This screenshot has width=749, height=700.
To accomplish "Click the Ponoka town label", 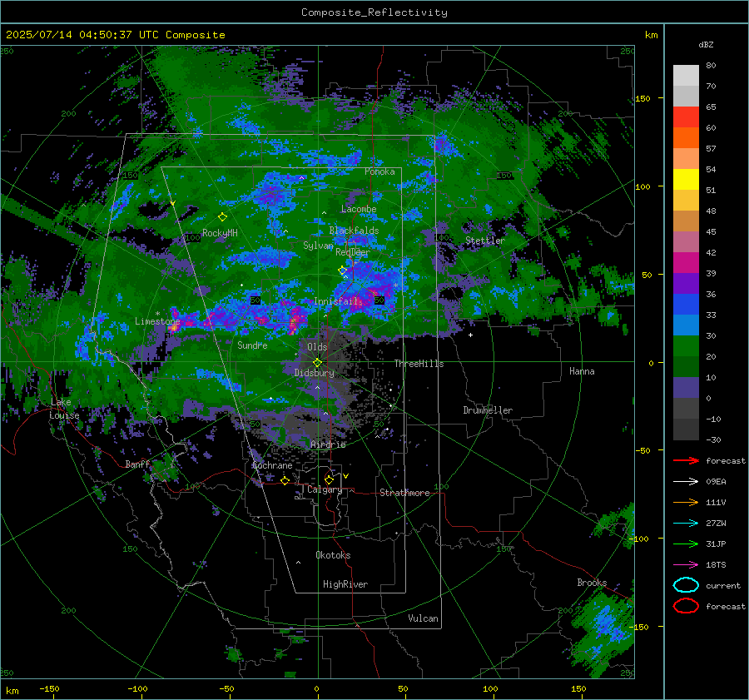I will pyautogui.click(x=379, y=171).
